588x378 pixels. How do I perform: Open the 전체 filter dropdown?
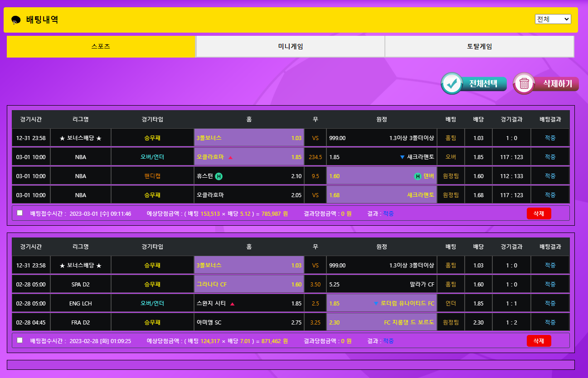[553, 19]
